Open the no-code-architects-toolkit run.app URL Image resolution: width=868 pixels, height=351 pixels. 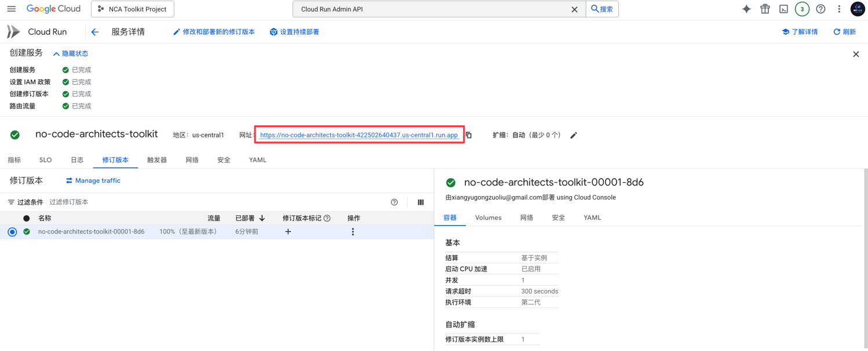point(359,135)
